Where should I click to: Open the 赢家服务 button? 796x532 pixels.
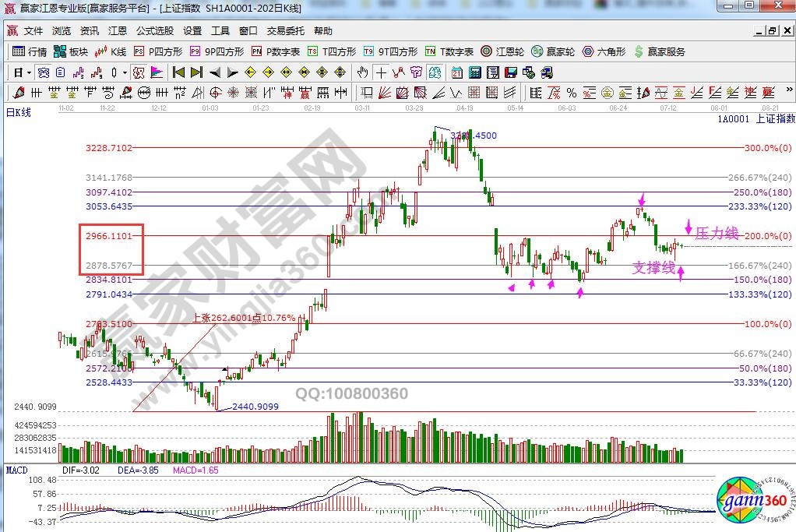pos(661,51)
